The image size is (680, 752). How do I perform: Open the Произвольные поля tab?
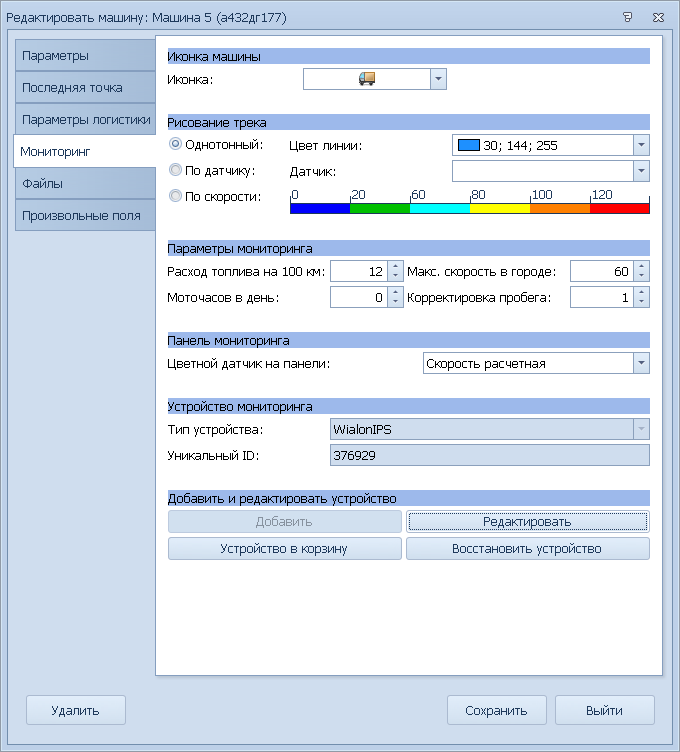pos(85,215)
